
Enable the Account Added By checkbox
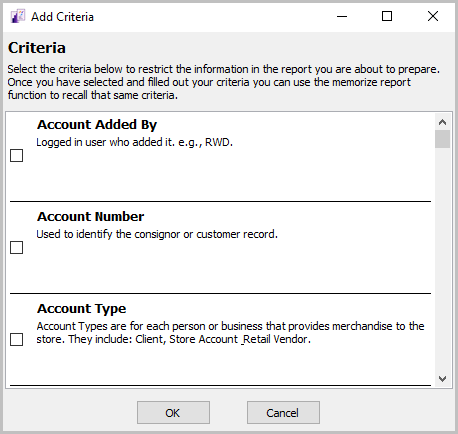[x=17, y=156]
